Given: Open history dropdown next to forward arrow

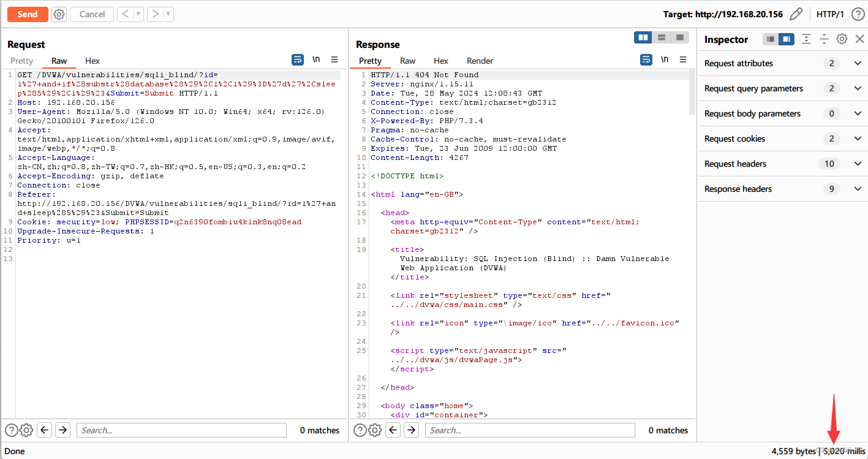Looking at the screenshot, I should [168, 14].
